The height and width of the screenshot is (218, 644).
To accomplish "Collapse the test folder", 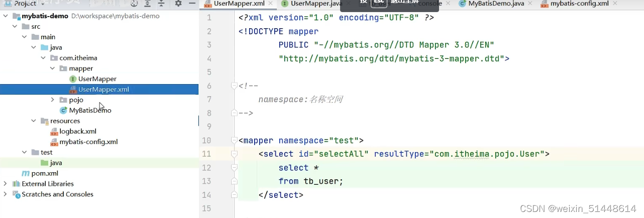I will point(24,152).
